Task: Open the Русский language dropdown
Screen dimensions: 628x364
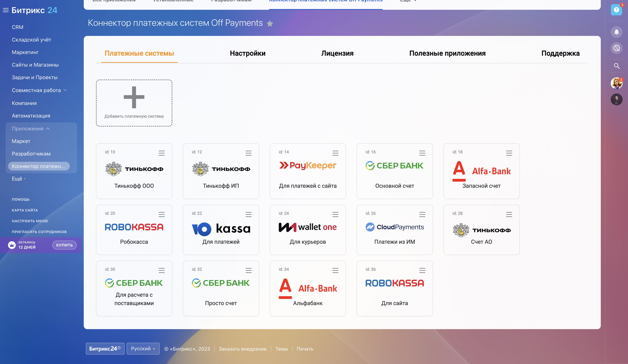Action: point(143,348)
